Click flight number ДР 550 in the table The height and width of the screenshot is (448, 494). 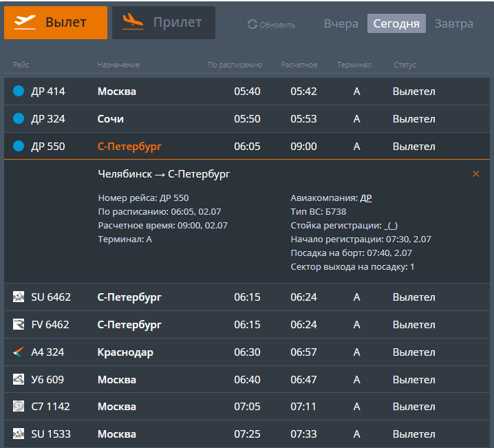pos(48,147)
